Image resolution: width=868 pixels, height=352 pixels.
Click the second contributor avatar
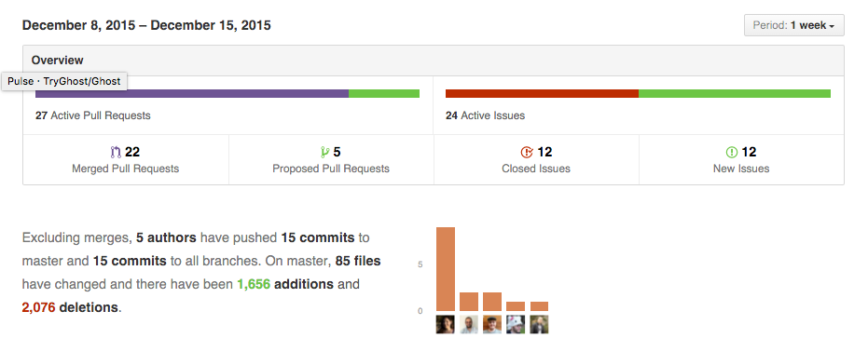(x=469, y=324)
